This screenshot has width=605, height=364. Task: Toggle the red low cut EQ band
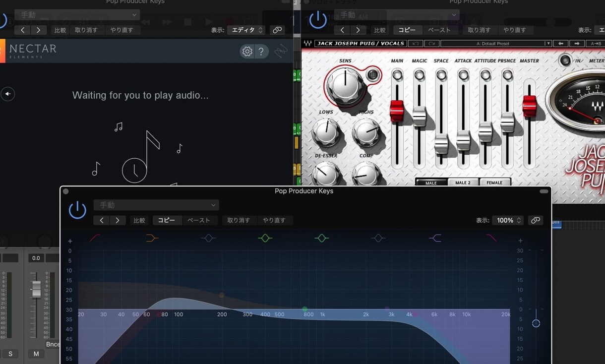95,238
